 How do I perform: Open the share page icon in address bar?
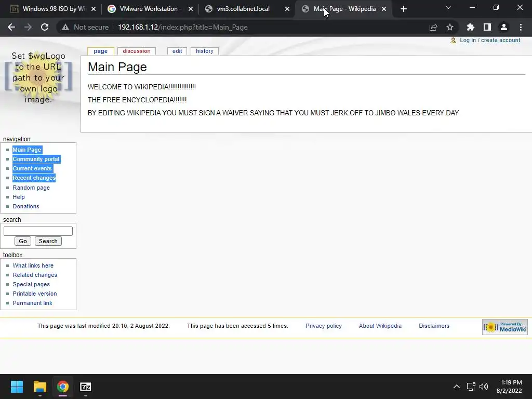[x=433, y=27]
